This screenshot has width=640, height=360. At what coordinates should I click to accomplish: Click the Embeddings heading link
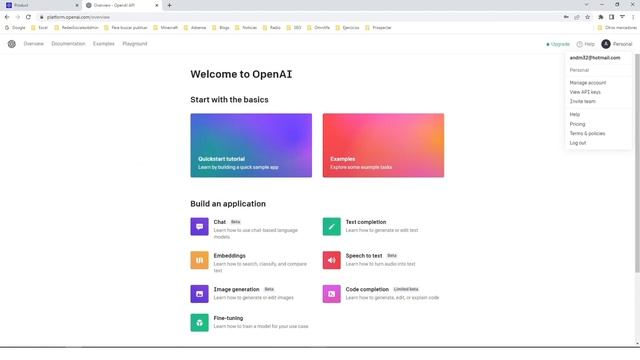click(229, 256)
